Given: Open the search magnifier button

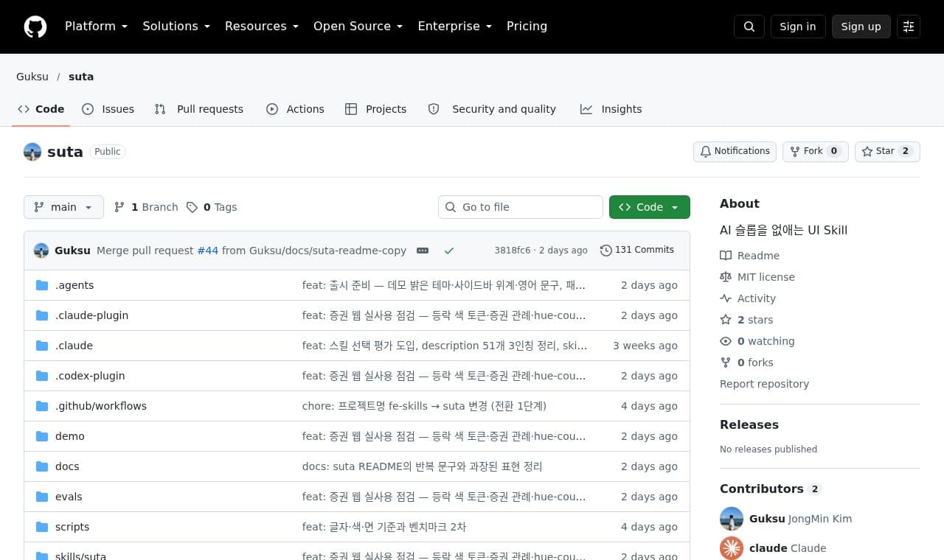Looking at the screenshot, I should coord(749,27).
